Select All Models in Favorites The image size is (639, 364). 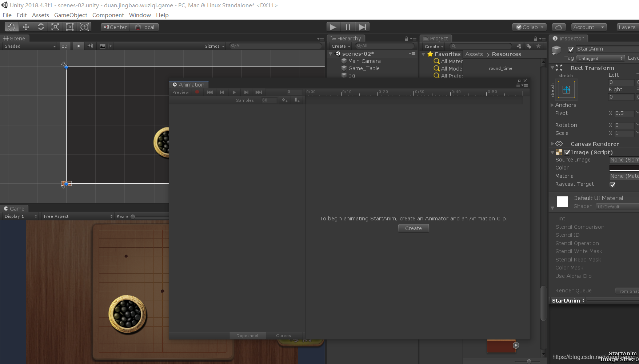click(x=448, y=68)
